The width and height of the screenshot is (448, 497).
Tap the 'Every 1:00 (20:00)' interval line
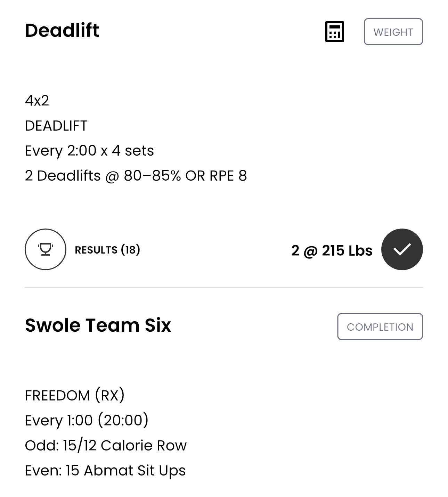87,421
